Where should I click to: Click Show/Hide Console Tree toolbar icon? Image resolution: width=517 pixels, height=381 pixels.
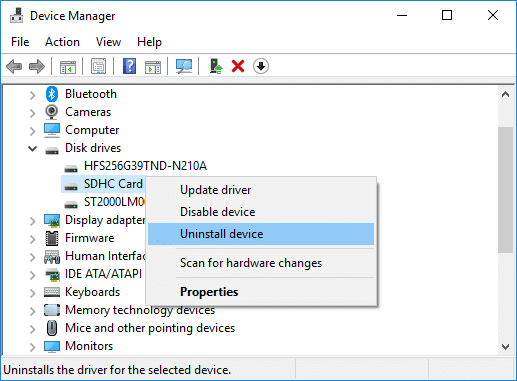(x=68, y=66)
